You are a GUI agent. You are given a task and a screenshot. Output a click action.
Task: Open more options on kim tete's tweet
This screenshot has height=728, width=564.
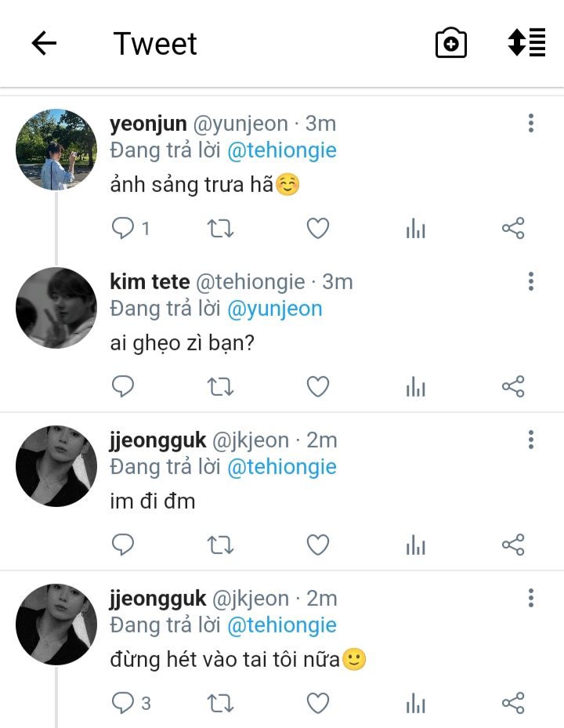[531, 281]
